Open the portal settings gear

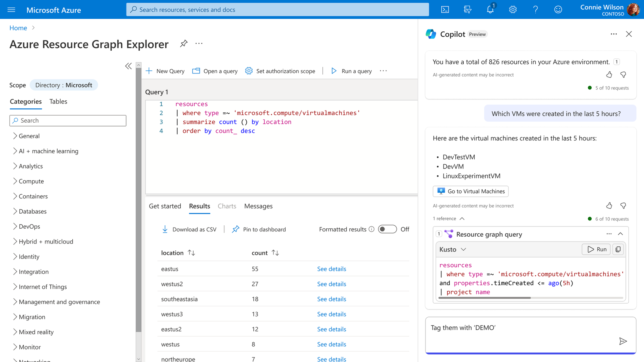513,9
